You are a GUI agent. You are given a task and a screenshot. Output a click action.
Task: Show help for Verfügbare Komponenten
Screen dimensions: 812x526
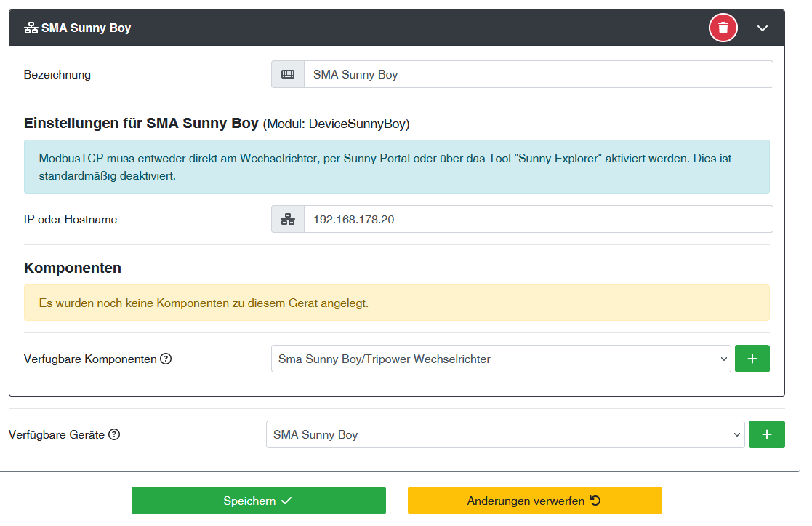click(x=166, y=359)
